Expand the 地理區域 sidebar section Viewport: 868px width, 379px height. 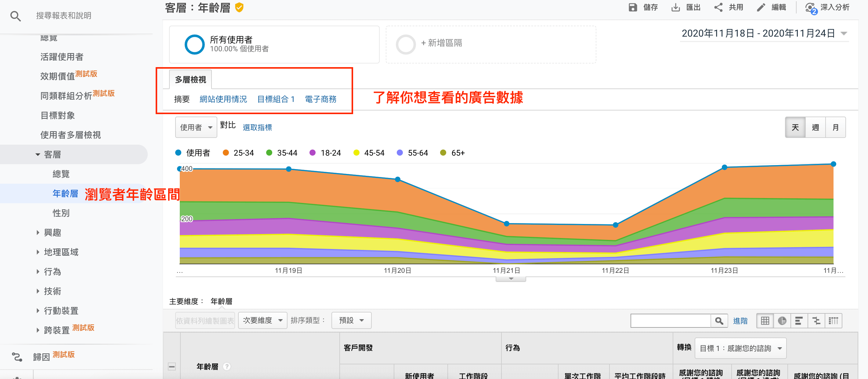point(38,252)
